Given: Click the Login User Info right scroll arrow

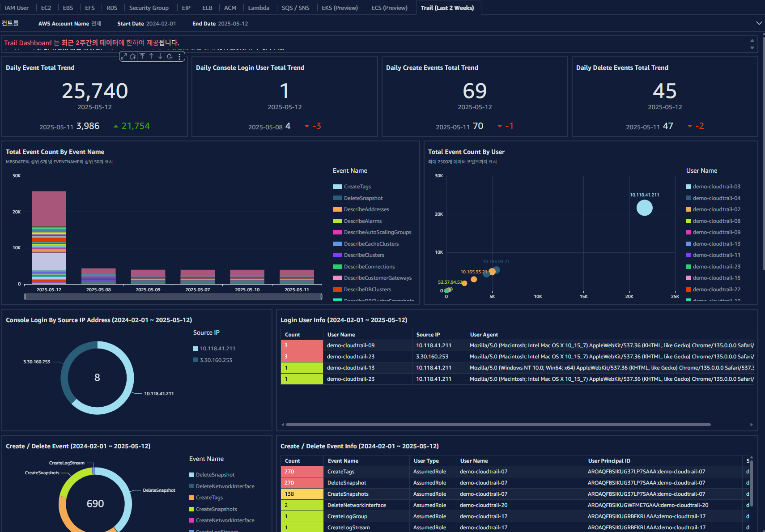Looking at the screenshot, I should coord(752,425).
